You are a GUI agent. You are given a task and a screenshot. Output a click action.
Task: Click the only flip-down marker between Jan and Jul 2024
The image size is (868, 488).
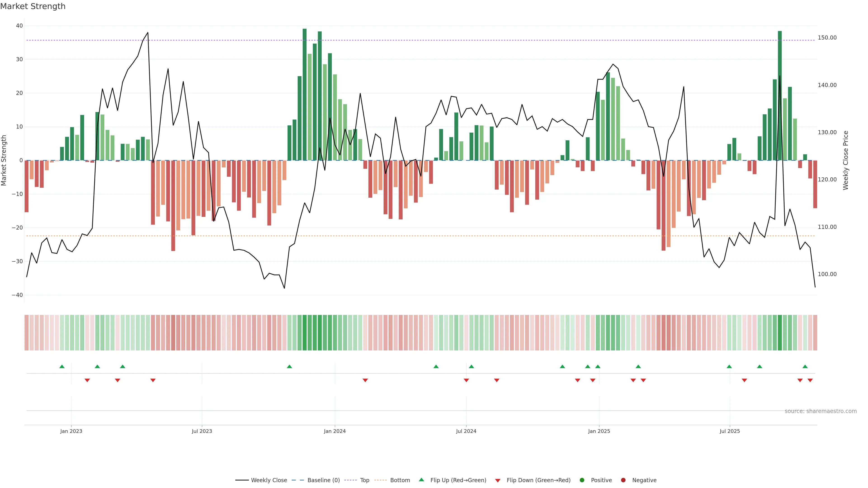coord(365,380)
